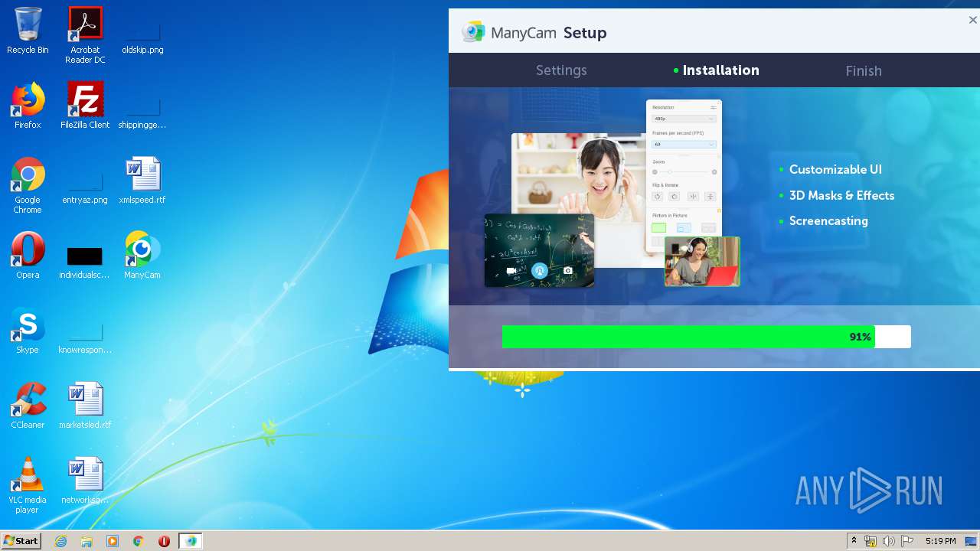
Task: Open Windows Explorer folder in taskbar
Action: tap(87, 541)
